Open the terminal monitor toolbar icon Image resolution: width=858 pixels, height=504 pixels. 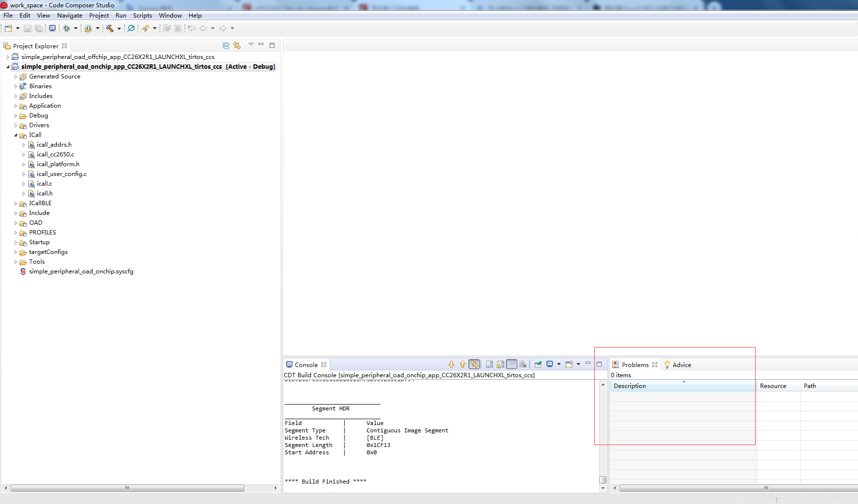52,28
